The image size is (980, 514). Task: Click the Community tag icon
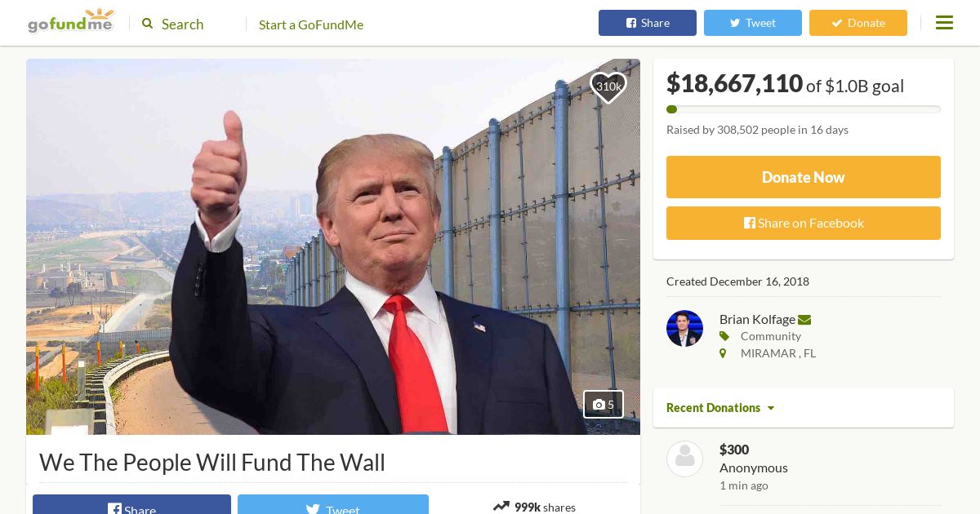(724, 336)
